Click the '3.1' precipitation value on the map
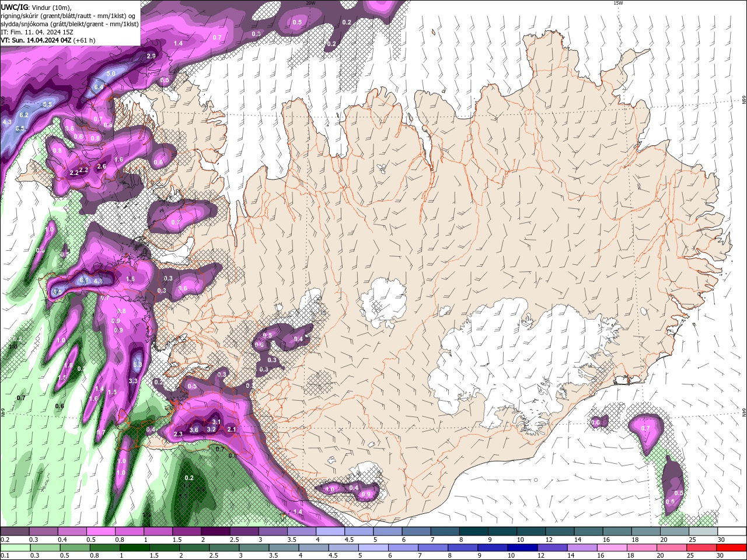The height and width of the screenshot is (560, 747). tap(216, 421)
